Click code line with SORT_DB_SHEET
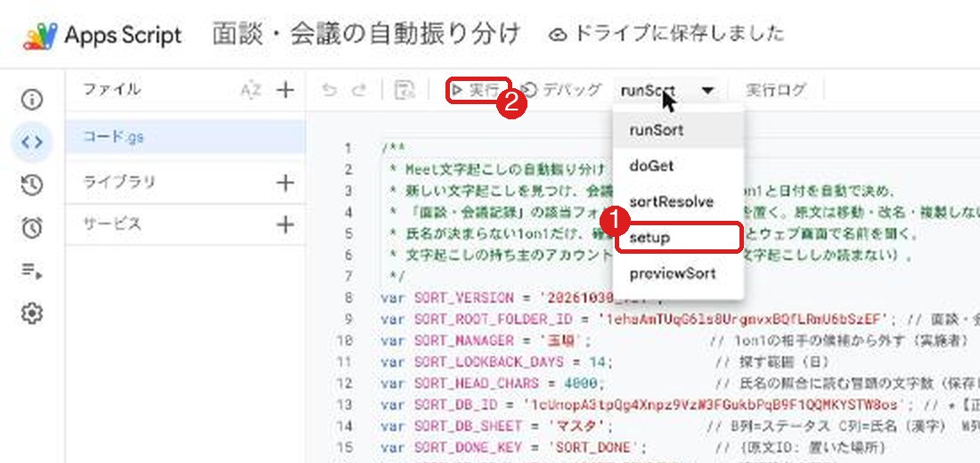This screenshot has height=463, width=980. pyautogui.click(x=680, y=426)
